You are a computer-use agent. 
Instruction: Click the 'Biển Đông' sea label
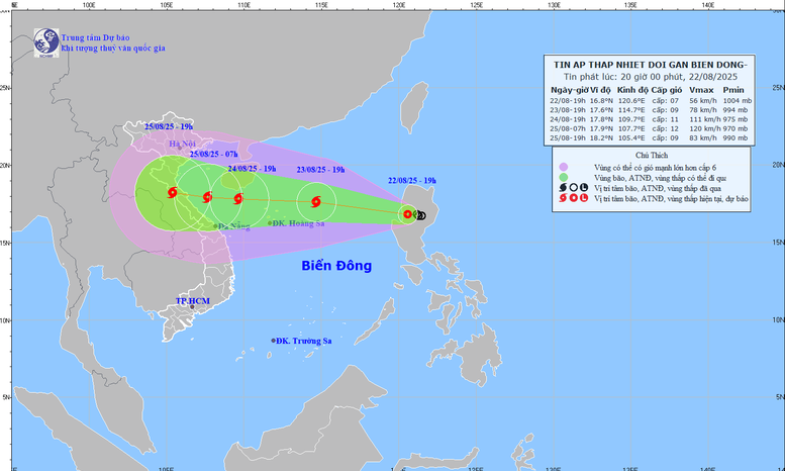coord(336,266)
